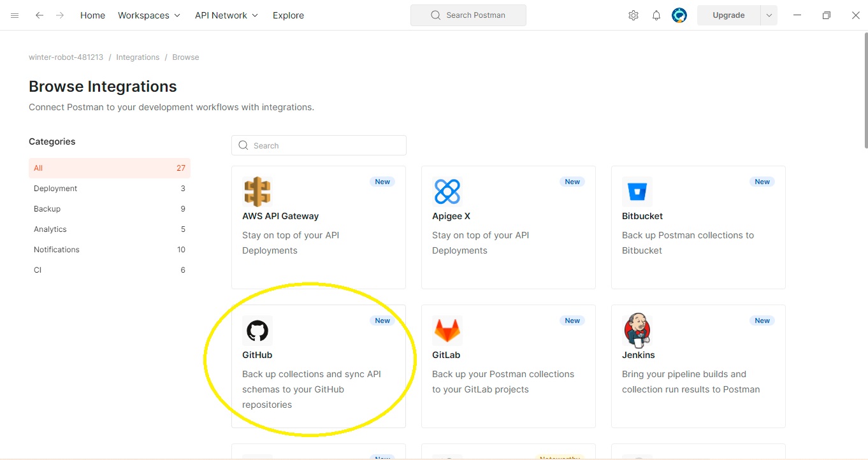
Task: Click the integrations Search field
Action: tap(319, 145)
